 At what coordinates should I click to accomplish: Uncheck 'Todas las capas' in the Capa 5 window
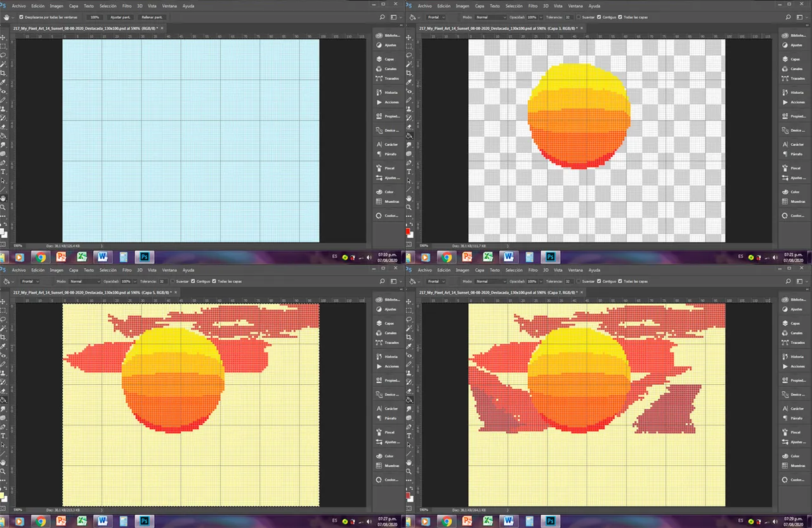point(214,281)
